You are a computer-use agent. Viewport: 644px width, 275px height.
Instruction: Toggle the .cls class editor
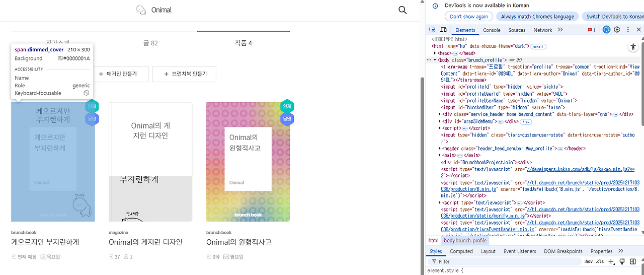pyautogui.click(x=600, y=261)
